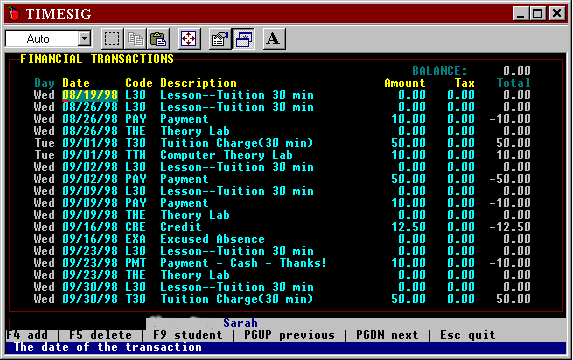Viewport: 573px width, 360px height.
Task: Select the highlighted date field 08/19/98
Action: [x=90, y=95]
